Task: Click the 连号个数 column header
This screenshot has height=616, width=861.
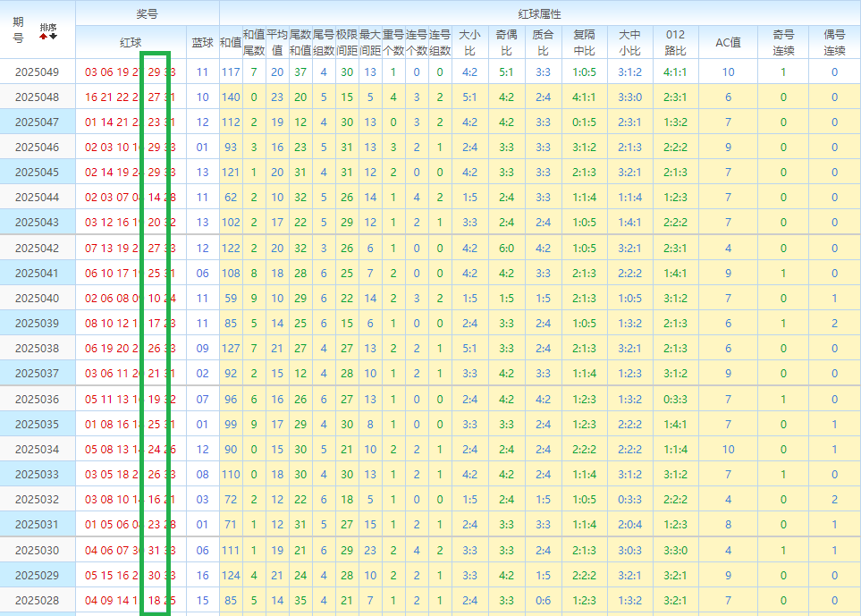Action: [417, 42]
